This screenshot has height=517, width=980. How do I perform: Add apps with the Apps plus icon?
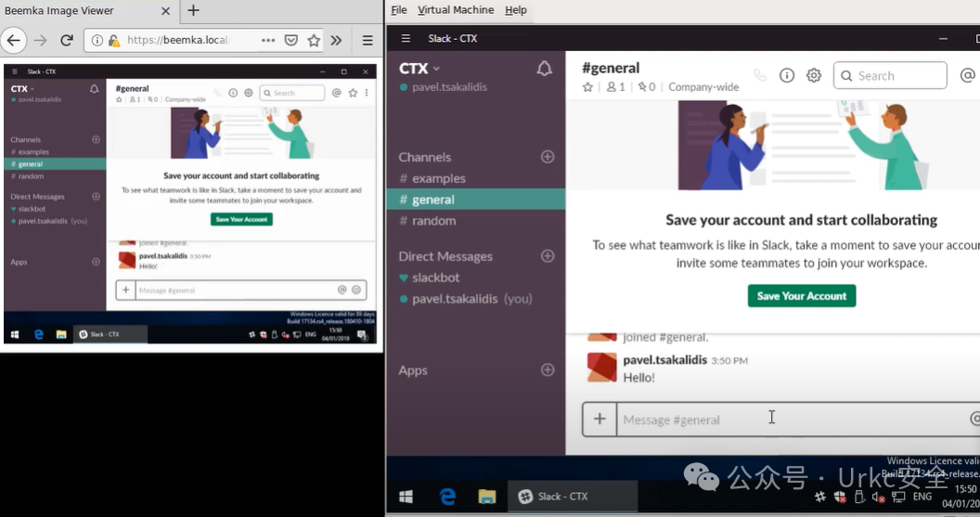pos(548,370)
